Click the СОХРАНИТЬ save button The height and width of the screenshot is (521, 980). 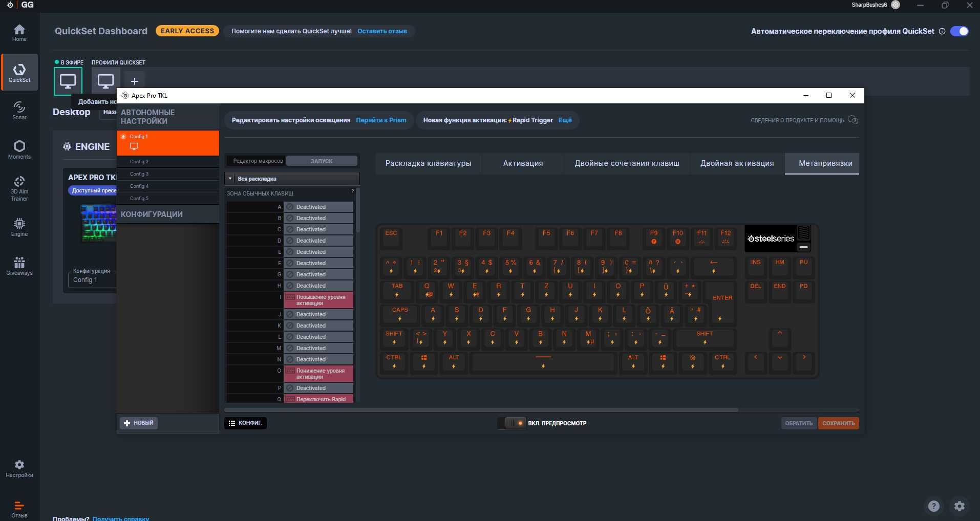pyautogui.click(x=838, y=423)
